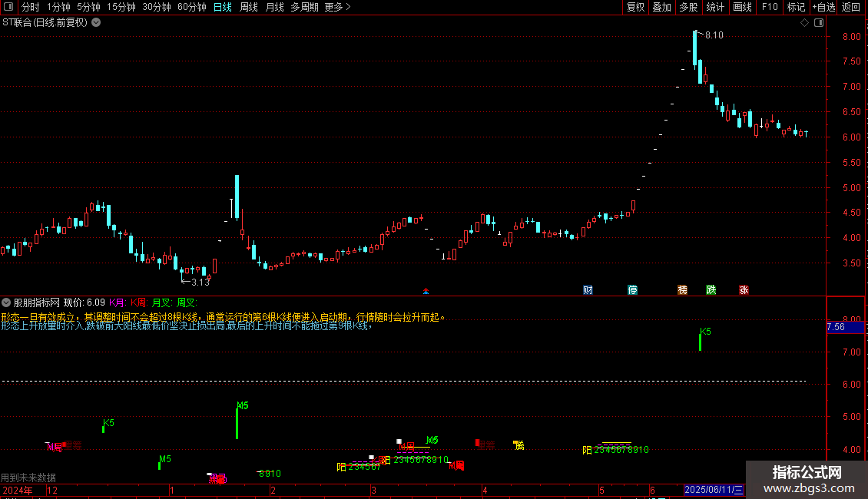Click the 涨 event marker icon
The image size is (868, 499).
(x=744, y=290)
